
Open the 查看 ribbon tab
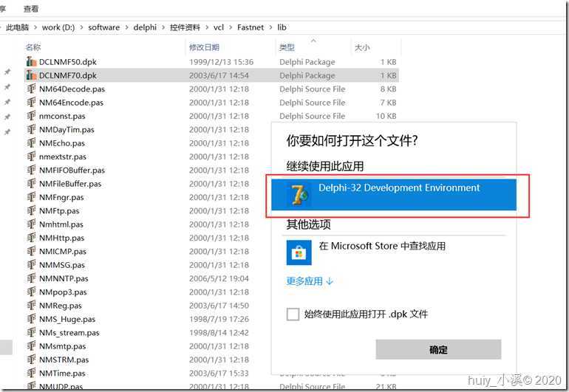click(x=31, y=9)
